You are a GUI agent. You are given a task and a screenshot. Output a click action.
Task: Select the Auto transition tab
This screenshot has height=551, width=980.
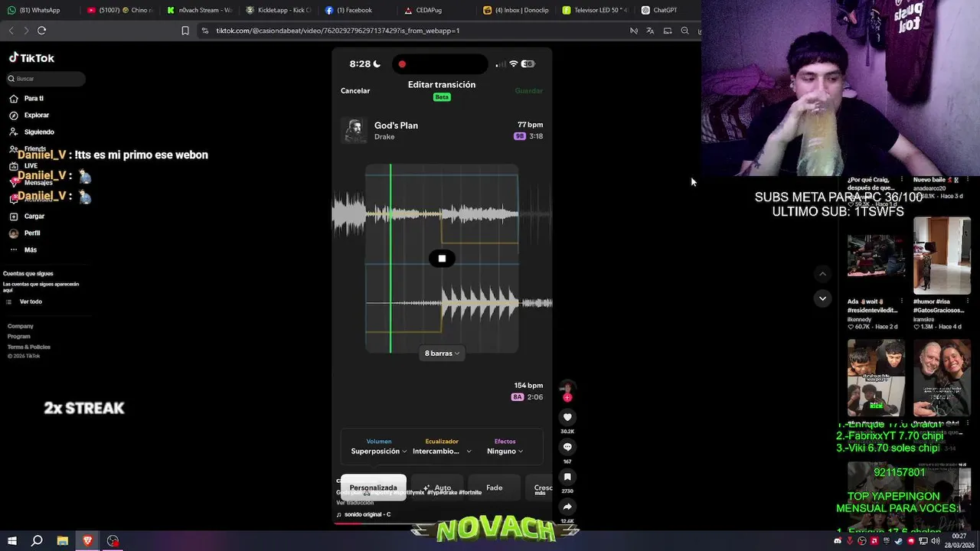(x=438, y=487)
